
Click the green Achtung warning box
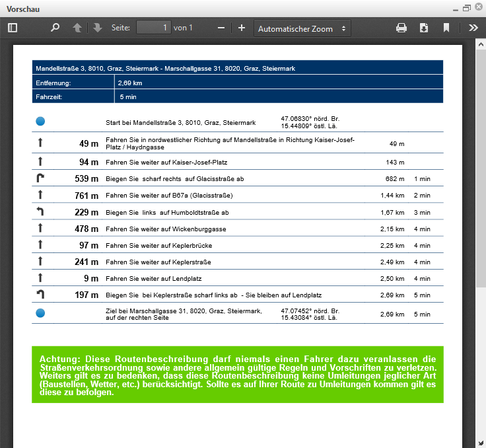click(238, 374)
